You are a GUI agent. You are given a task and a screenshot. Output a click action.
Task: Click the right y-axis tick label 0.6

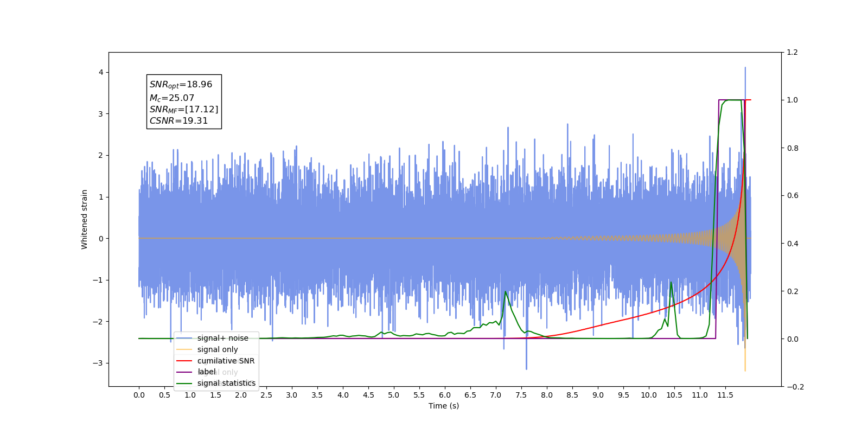[x=792, y=195]
